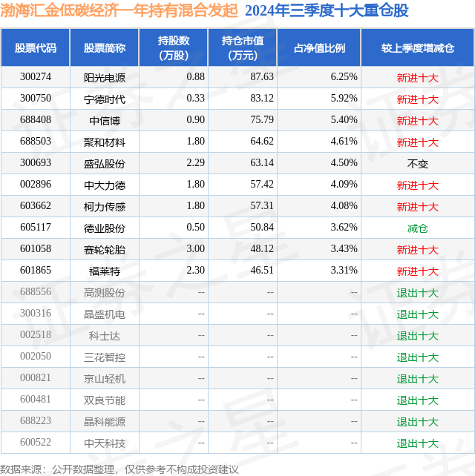475x476 pixels.
Task: Select stock name 双良节能
Action: (105, 401)
